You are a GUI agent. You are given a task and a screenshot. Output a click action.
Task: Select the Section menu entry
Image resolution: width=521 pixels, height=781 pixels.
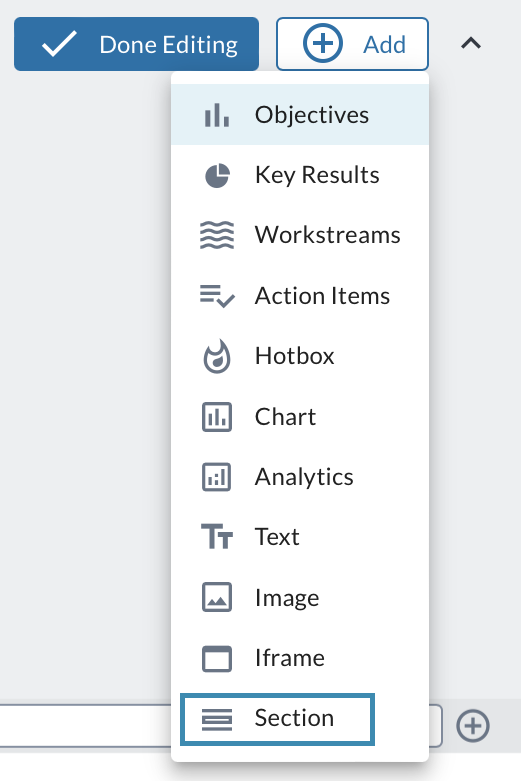(x=277, y=719)
